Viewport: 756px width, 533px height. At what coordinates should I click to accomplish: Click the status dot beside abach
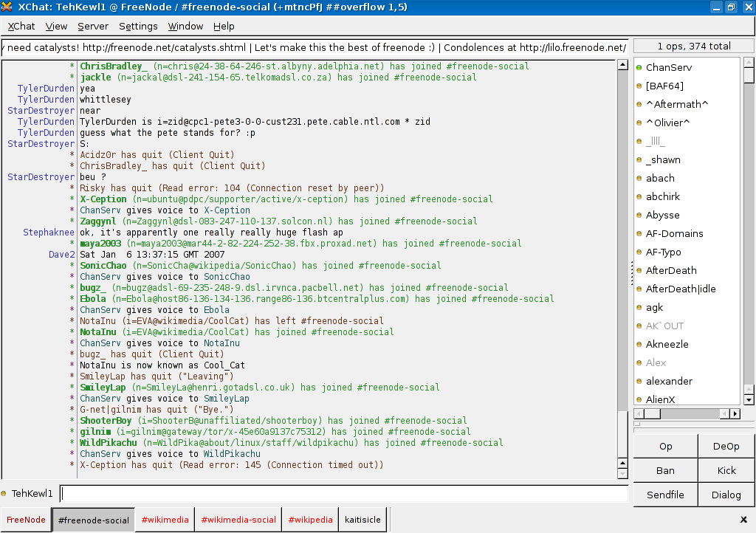tap(639, 179)
